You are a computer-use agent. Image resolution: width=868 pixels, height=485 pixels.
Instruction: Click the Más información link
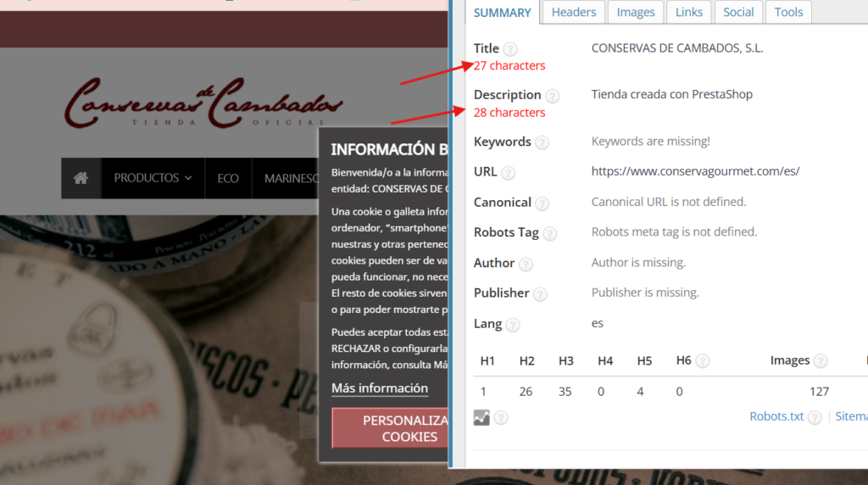380,388
